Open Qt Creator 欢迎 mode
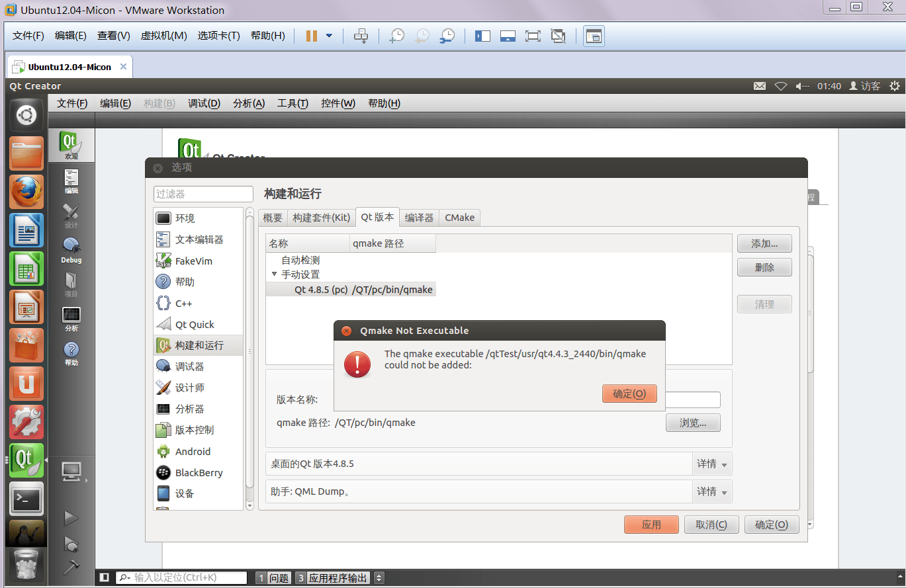 point(71,146)
